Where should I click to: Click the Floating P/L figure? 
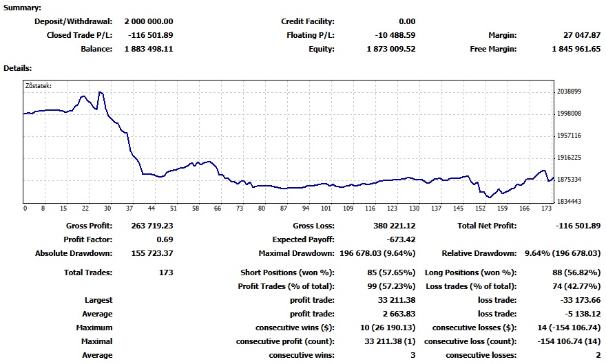click(395, 35)
